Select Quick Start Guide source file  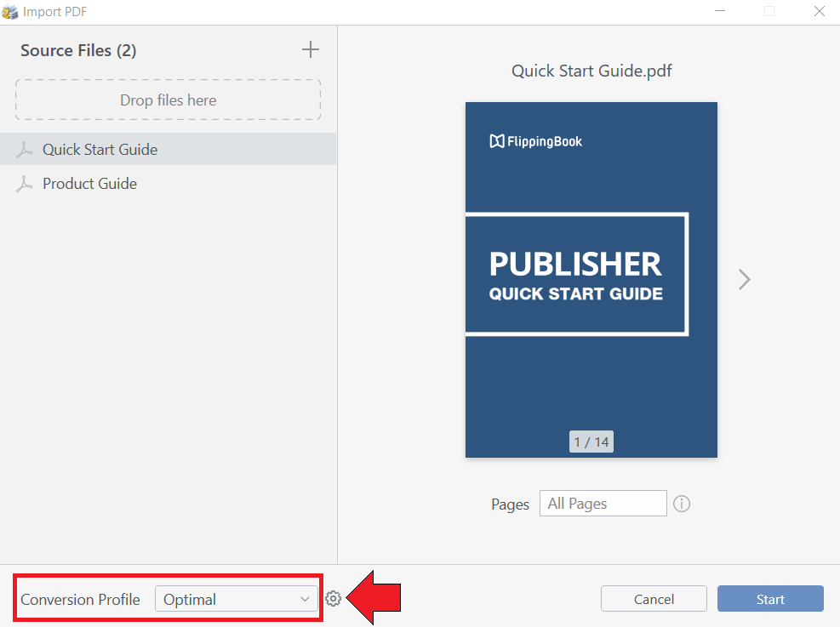pos(169,150)
